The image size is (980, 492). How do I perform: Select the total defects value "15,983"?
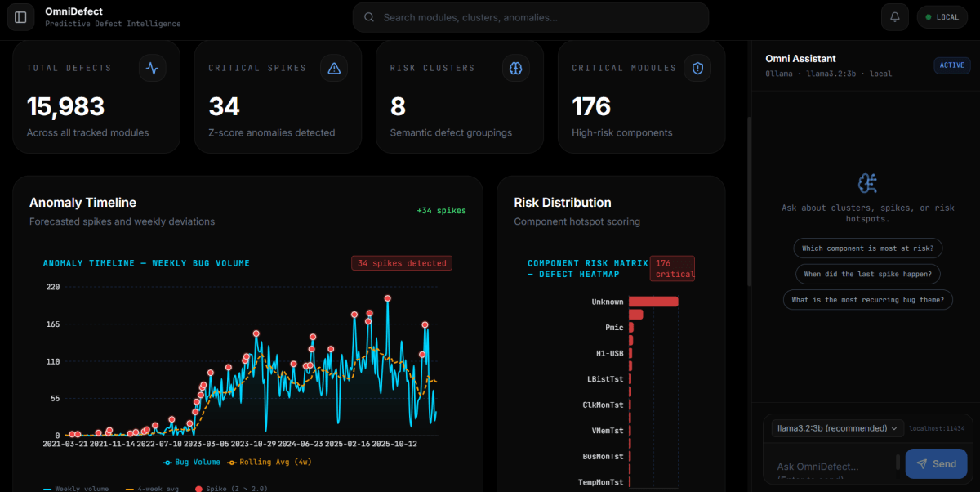coord(65,106)
